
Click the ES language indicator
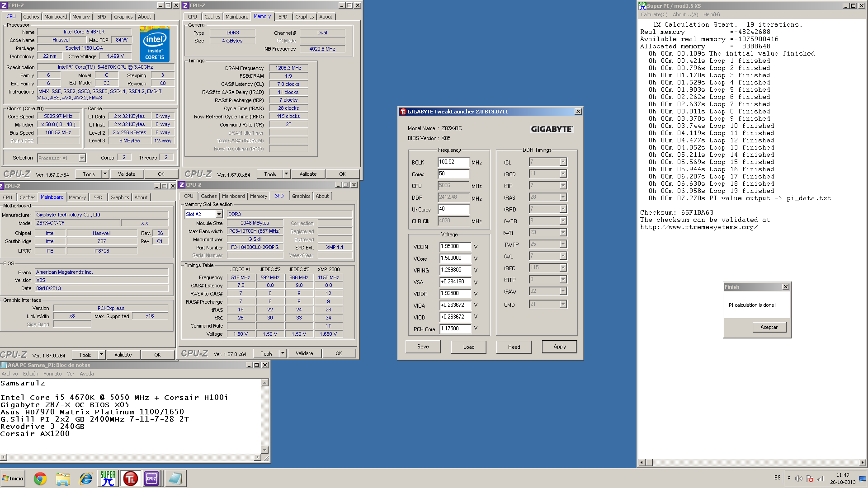pos(777,478)
